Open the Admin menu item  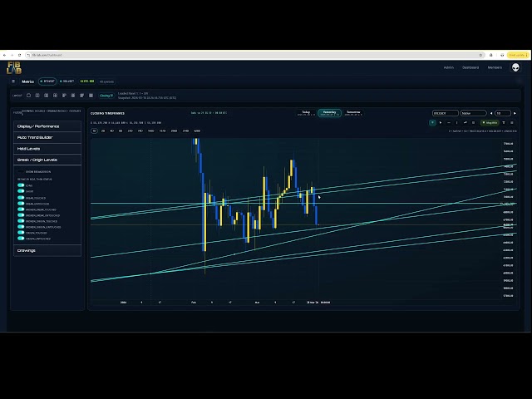click(x=449, y=67)
